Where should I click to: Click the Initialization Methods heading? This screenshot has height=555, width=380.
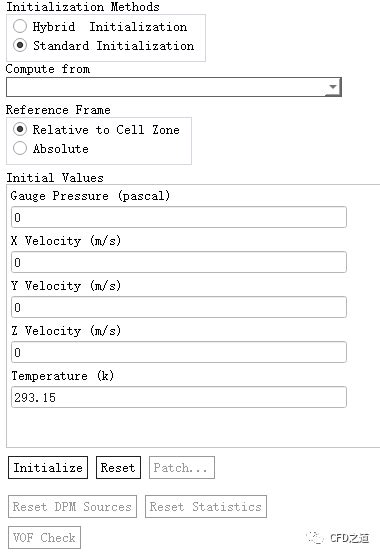tap(83, 6)
